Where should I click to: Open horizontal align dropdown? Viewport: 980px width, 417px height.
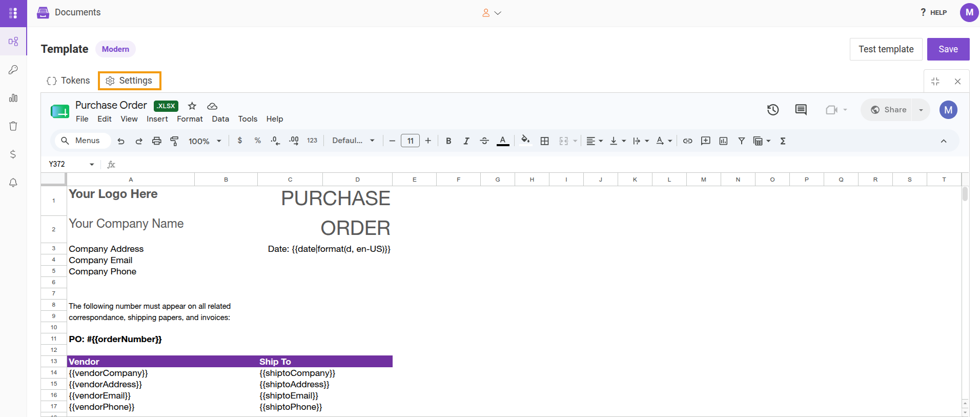click(x=595, y=141)
